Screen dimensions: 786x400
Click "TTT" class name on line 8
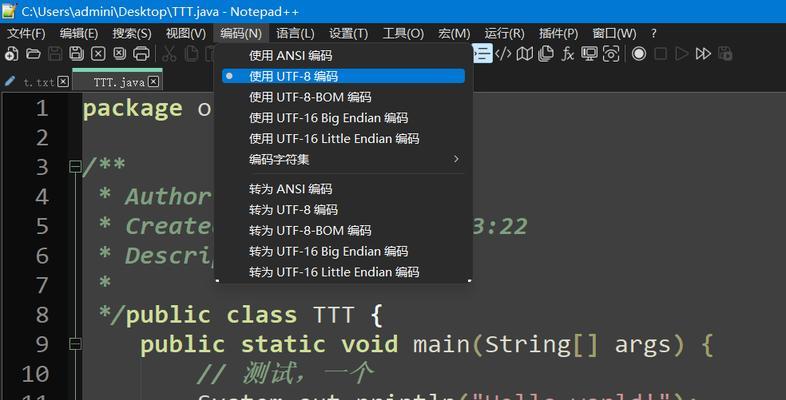(x=334, y=315)
